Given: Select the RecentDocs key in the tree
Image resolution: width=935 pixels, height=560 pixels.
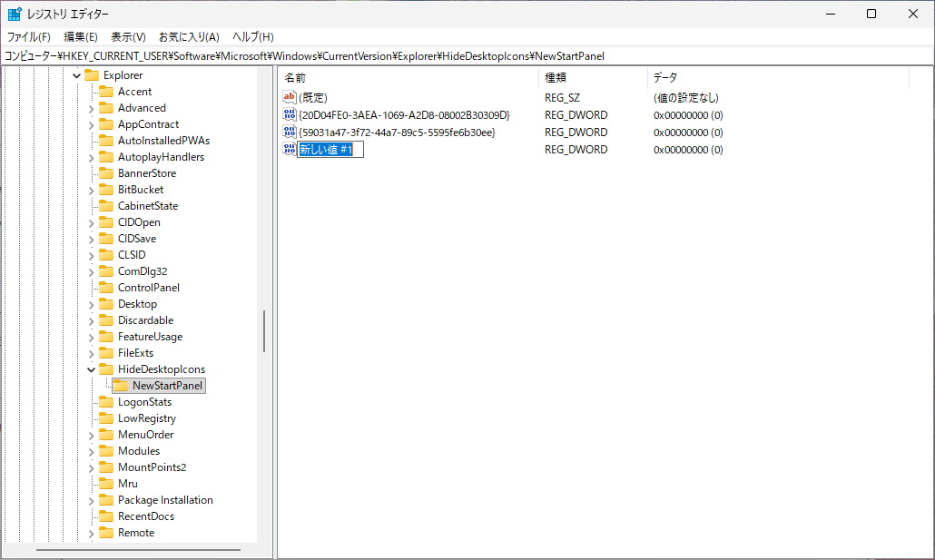Looking at the screenshot, I should point(145,516).
